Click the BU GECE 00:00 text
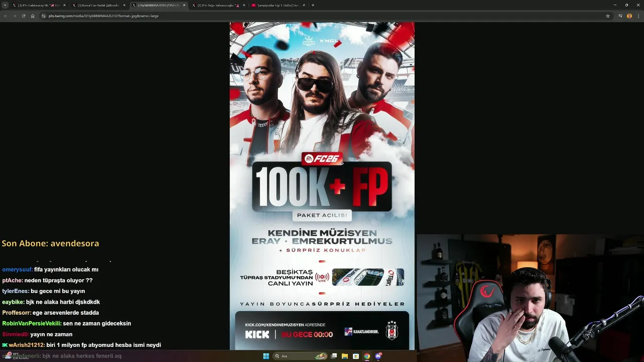The height and width of the screenshot is (362, 644). coord(307,334)
